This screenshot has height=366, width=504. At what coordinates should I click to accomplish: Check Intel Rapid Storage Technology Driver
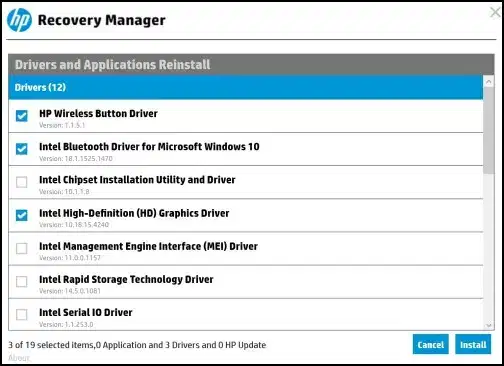(x=22, y=281)
